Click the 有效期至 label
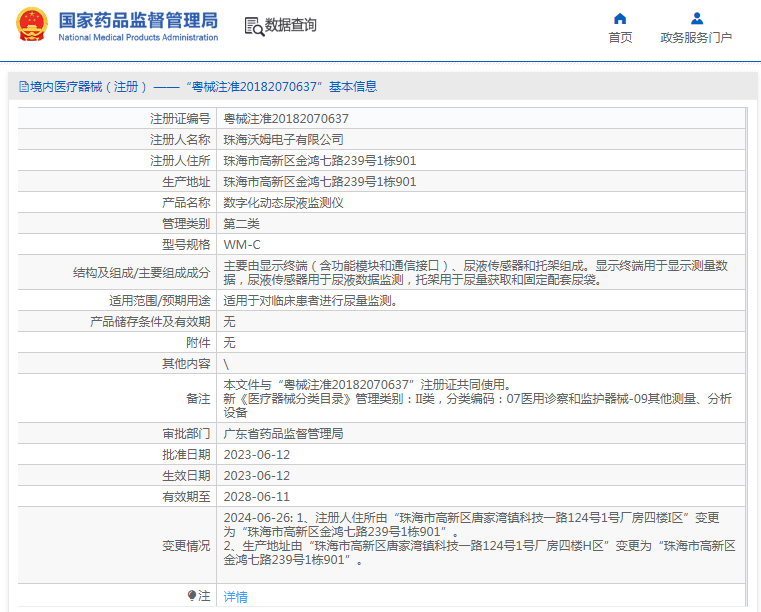Screen dimensions: 761x612 pyautogui.click(x=186, y=497)
